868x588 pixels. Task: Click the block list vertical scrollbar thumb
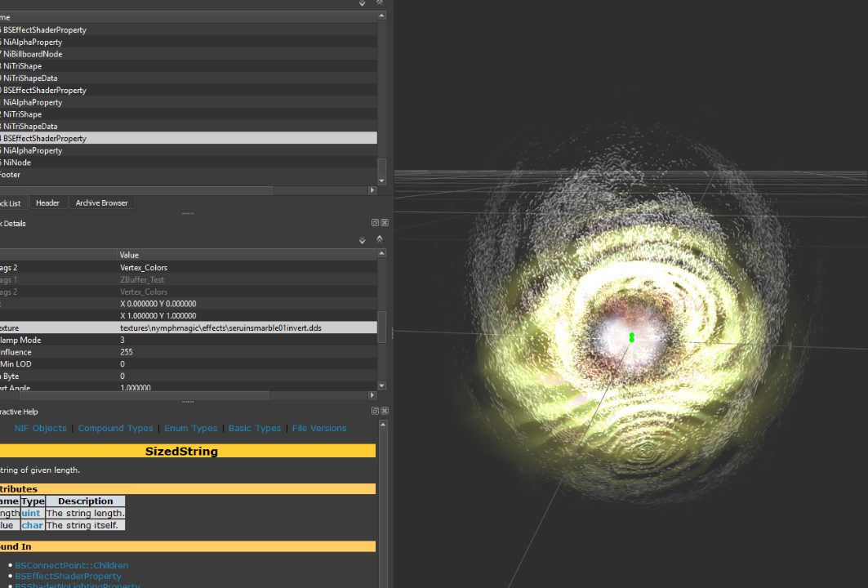(381, 167)
